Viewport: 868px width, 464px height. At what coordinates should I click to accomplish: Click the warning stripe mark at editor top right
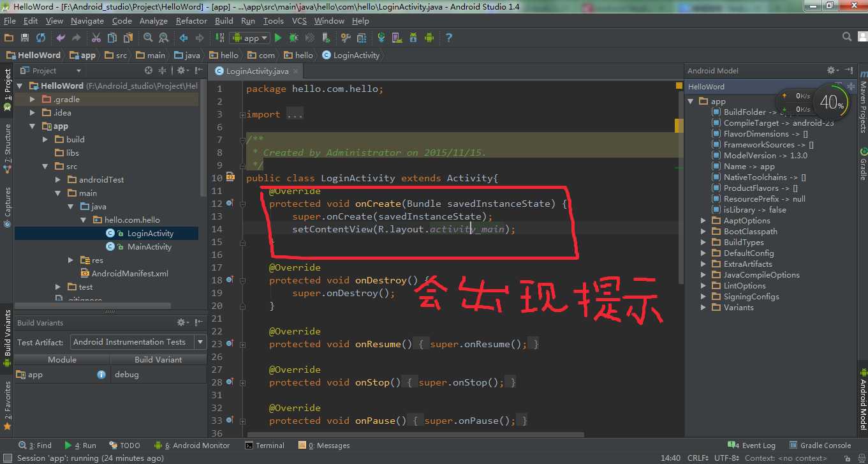679,86
